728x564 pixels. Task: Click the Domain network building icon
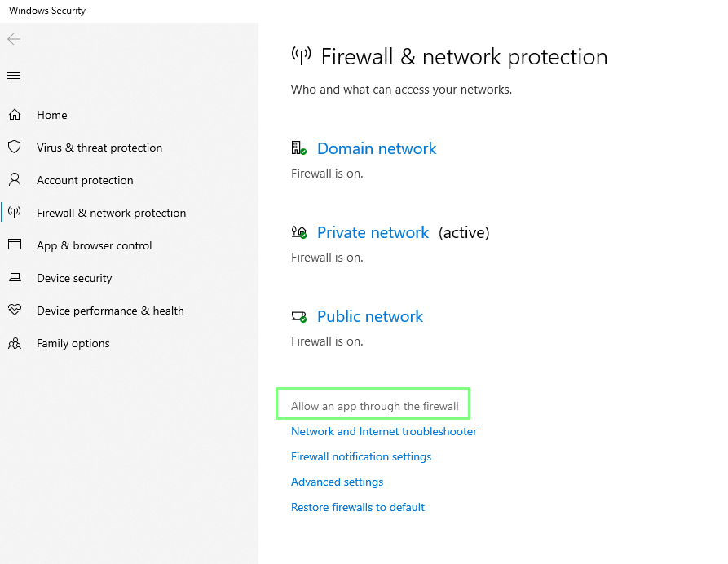[298, 148]
